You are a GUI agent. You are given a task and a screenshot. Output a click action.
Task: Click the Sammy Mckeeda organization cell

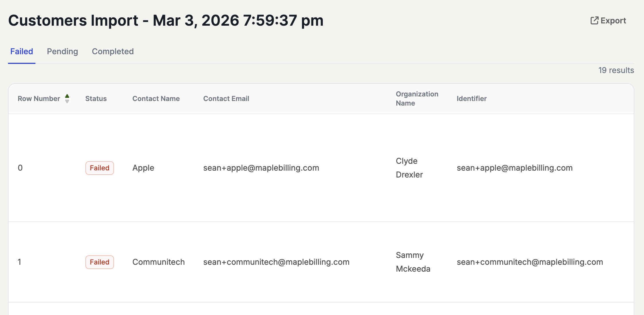(413, 262)
